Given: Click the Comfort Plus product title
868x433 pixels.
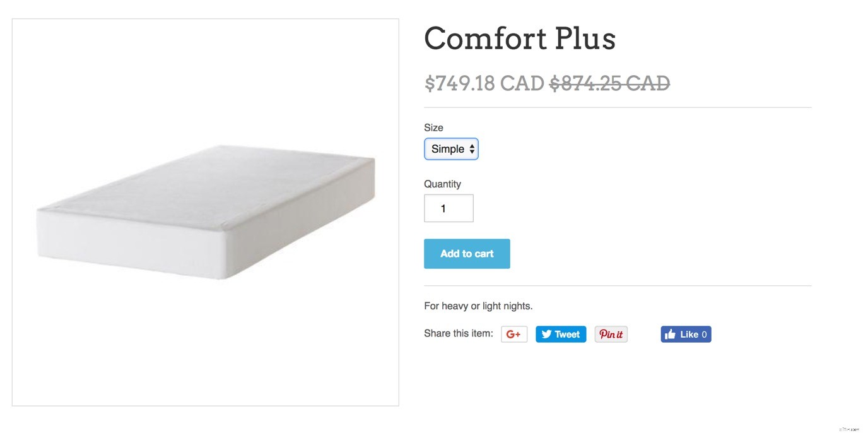Looking at the screenshot, I should coord(519,39).
